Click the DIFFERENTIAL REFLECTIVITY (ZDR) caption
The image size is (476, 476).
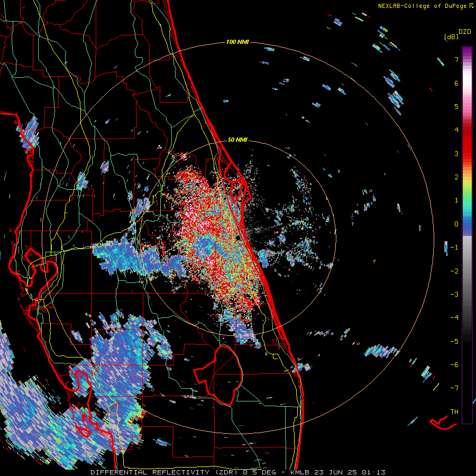click(x=165, y=472)
